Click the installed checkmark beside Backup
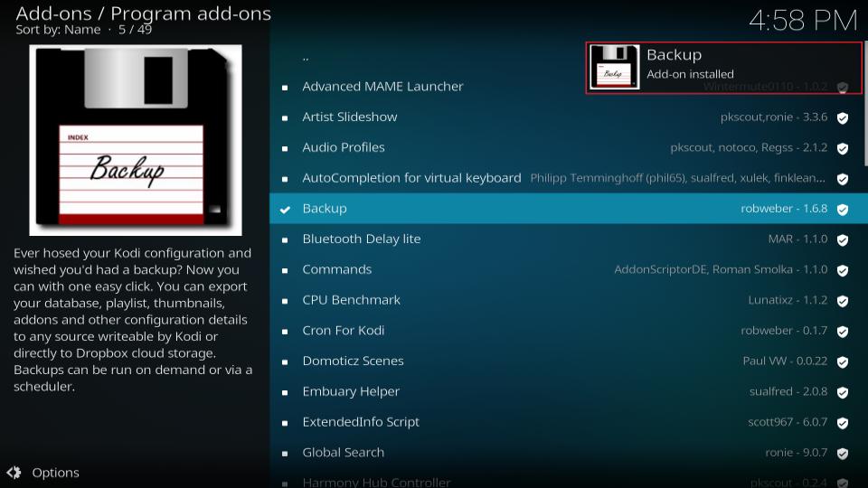This screenshot has height=488, width=868. tap(285, 210)
